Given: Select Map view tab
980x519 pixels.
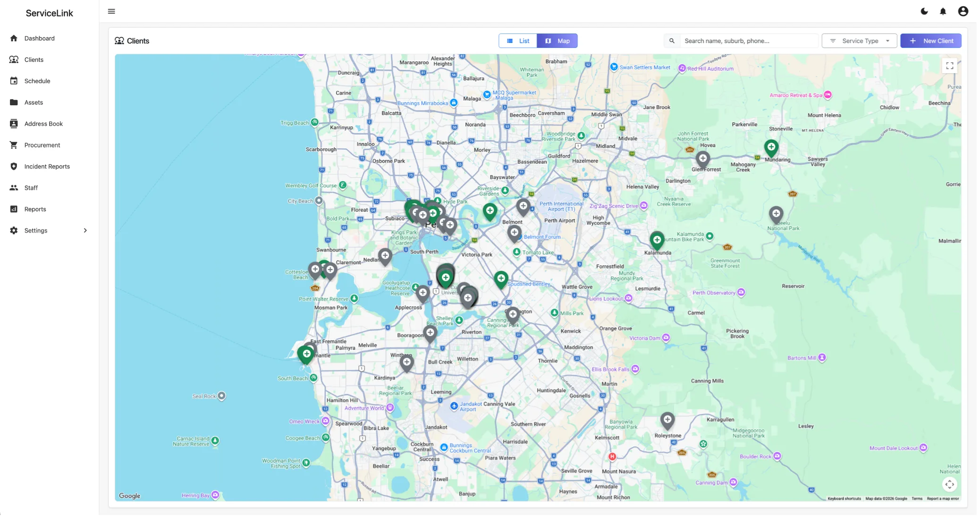Looking at the screenshot, I should [x=557, y=41].
